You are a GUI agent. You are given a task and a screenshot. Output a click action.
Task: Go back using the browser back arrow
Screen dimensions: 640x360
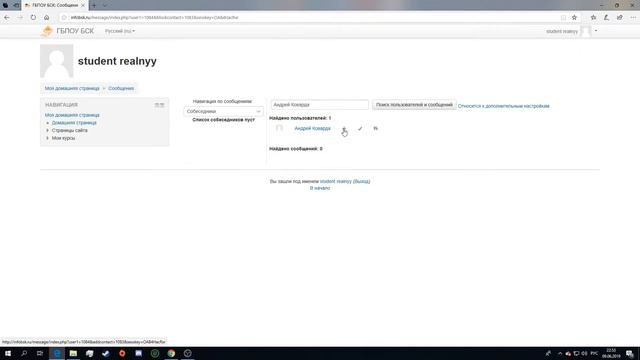7,18
